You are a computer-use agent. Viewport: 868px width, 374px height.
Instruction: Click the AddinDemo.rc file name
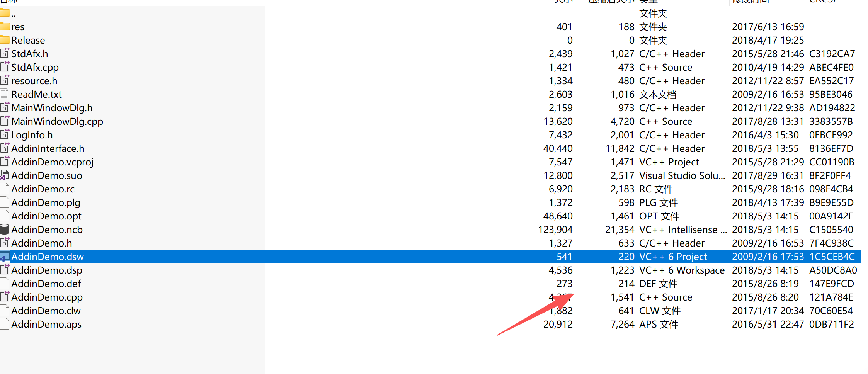coord(43,189)
